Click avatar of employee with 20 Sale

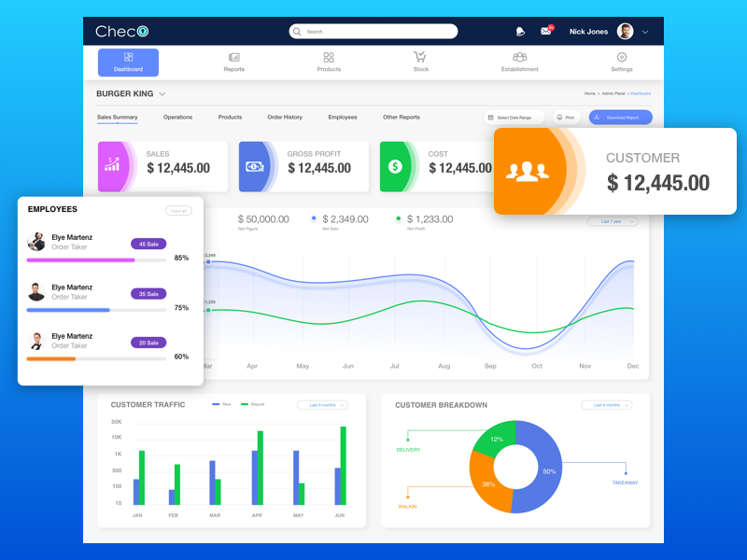[x=36, y=341]
